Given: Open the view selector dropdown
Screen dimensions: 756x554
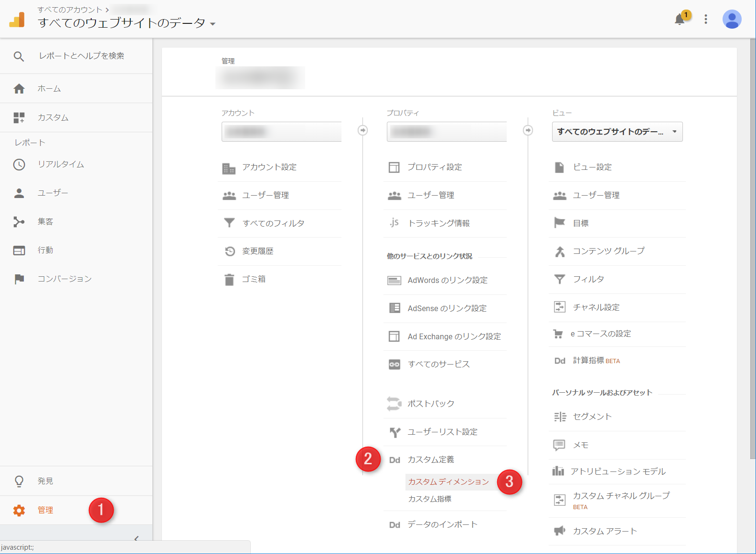Looking at the screenshot, I should (x=617, y=132).
